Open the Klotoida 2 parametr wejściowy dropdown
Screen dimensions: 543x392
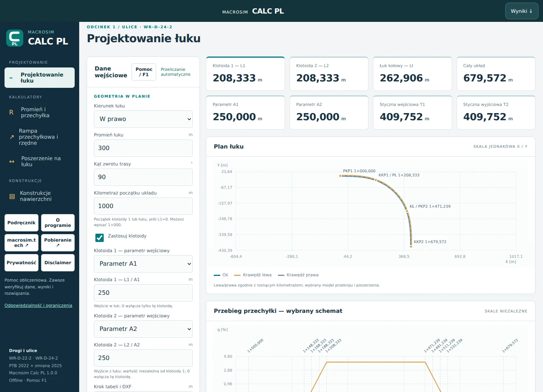143,329
